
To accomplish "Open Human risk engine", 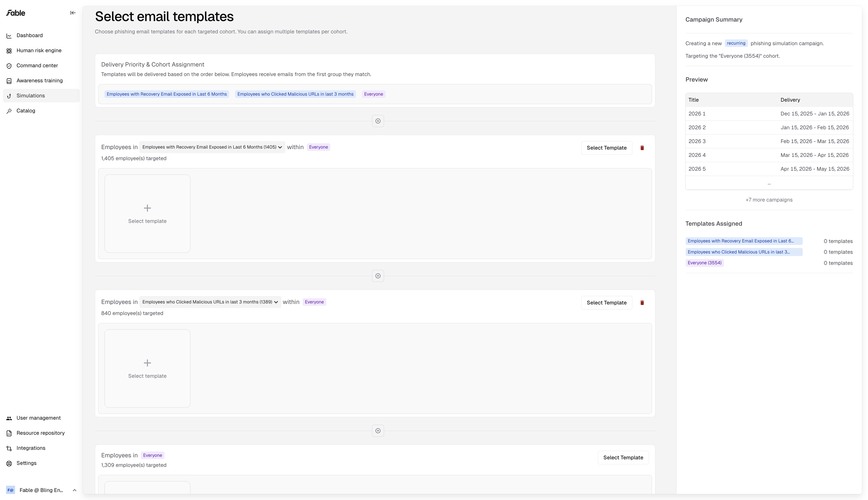I will click(39, 51).
